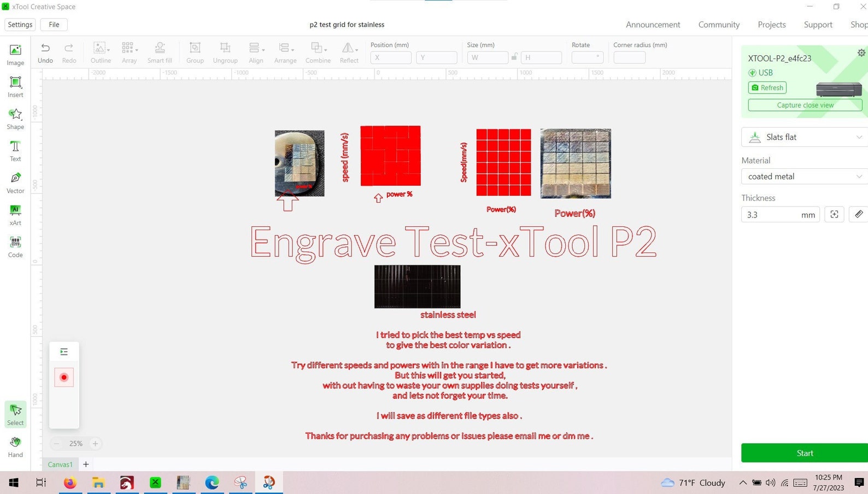Open Microsoft Edge from taskbar
The image size is (868, 494).
(x=212, y=483)
